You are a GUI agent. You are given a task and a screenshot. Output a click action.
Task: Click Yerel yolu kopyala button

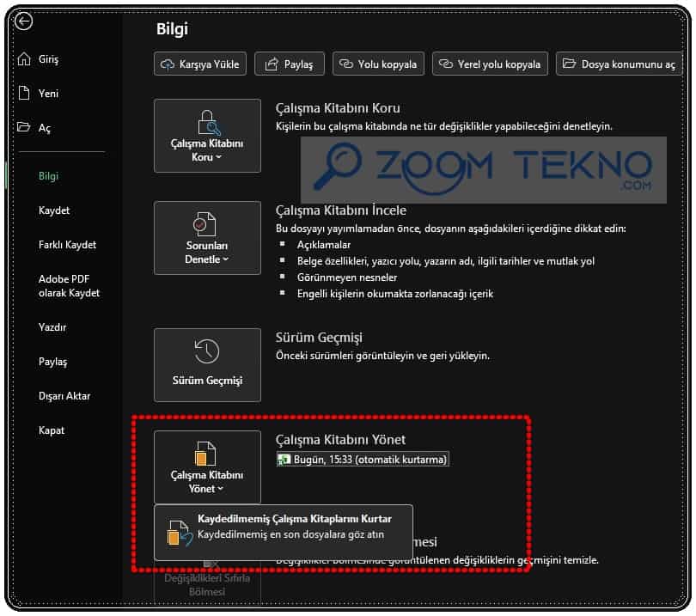[x=490, y=64]
